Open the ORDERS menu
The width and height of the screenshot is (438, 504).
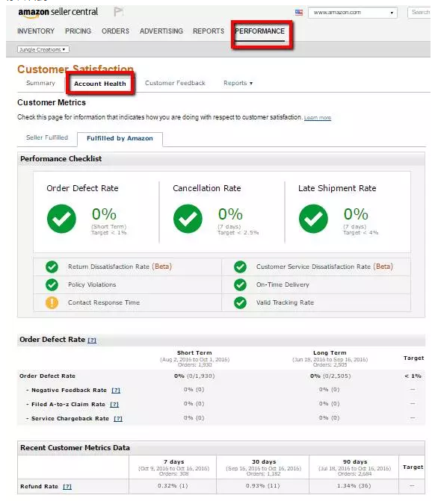[115, 31]
